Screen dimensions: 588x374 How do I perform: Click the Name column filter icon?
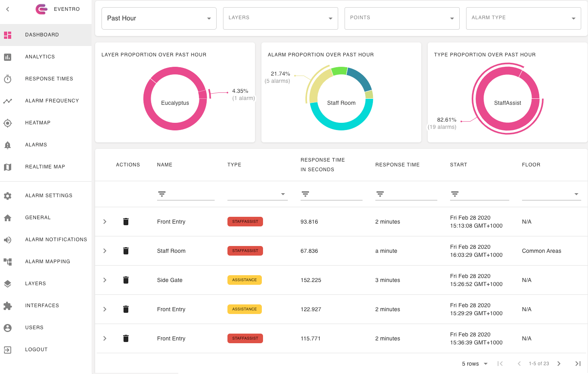coord(162,194)
